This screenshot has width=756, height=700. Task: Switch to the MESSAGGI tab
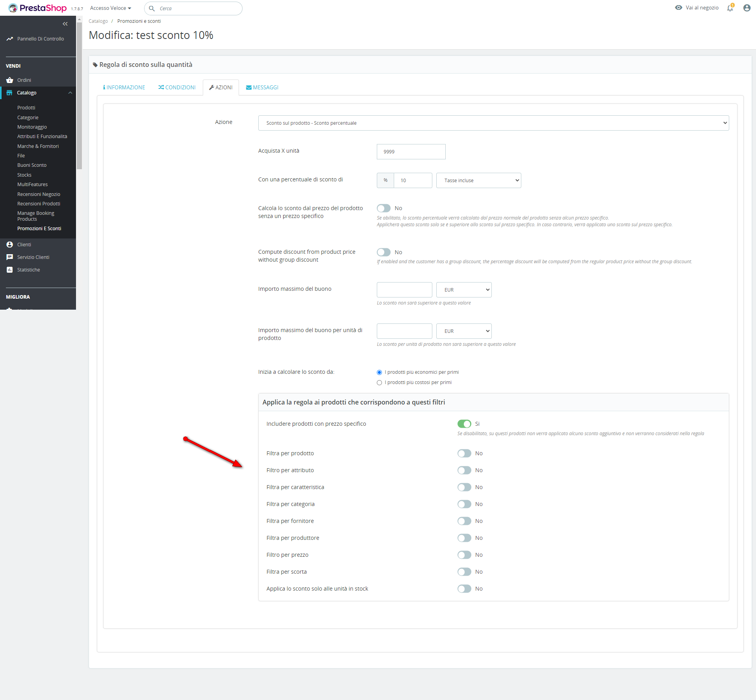262,88
